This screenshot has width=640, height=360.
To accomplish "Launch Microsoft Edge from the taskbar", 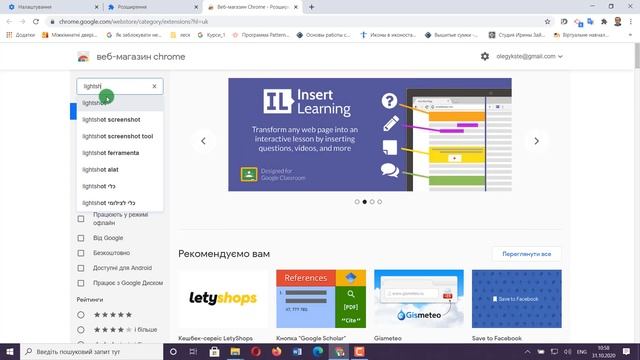I will (x=318, y=351).
